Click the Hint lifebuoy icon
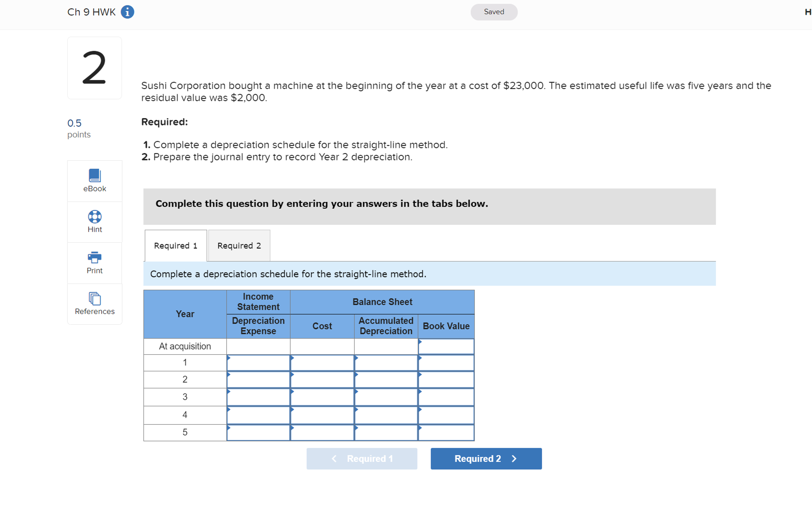Viewport: 812px width, 530px height. point(94,217)
